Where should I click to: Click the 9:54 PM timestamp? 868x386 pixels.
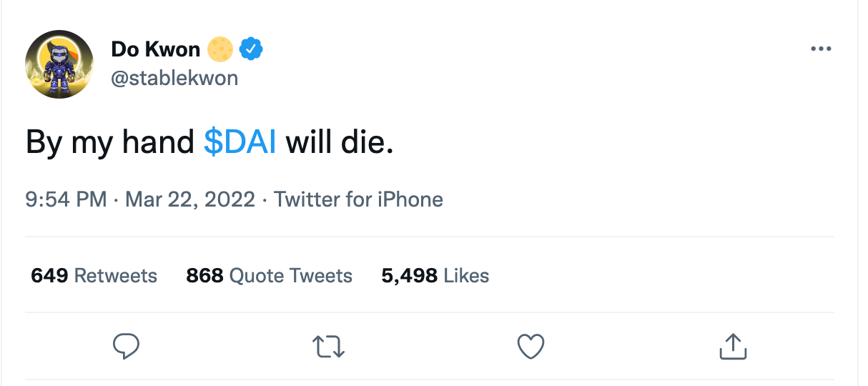[x=66, y=199]
